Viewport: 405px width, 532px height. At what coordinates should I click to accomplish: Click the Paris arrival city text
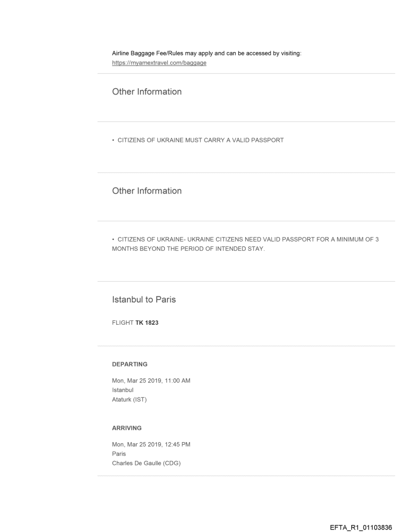pyautogui.click(x=119, y=453)
